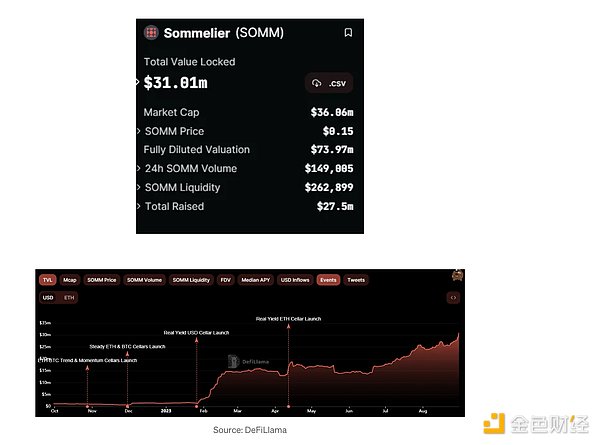This screenshot has width=600, height=445.
Task: Enable the Median APY chart metric
Action: [259, 280]
